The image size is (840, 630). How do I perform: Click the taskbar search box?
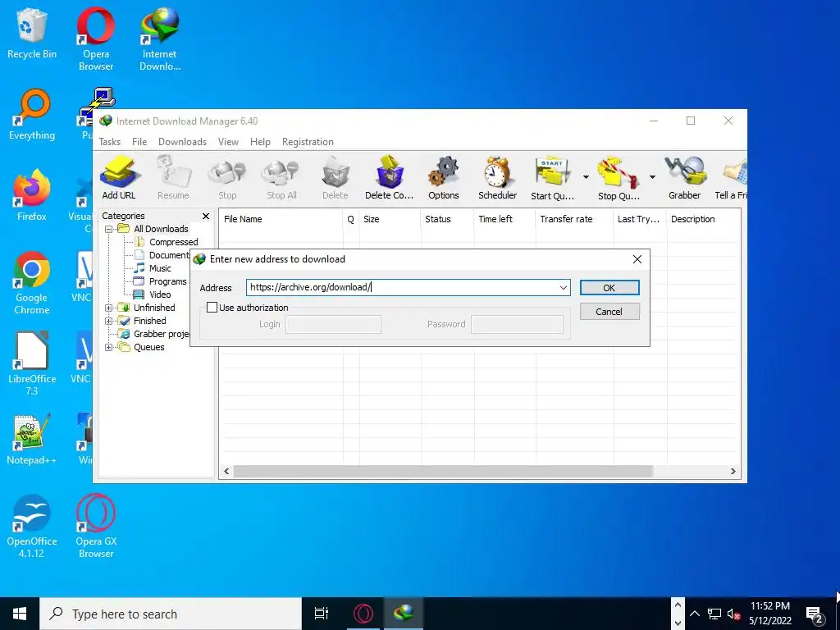171,614
